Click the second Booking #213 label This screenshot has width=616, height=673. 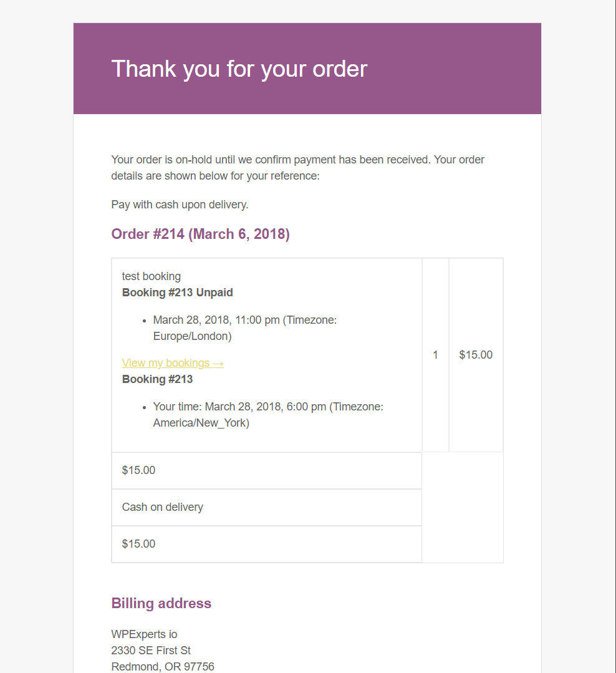click(157, 379)
